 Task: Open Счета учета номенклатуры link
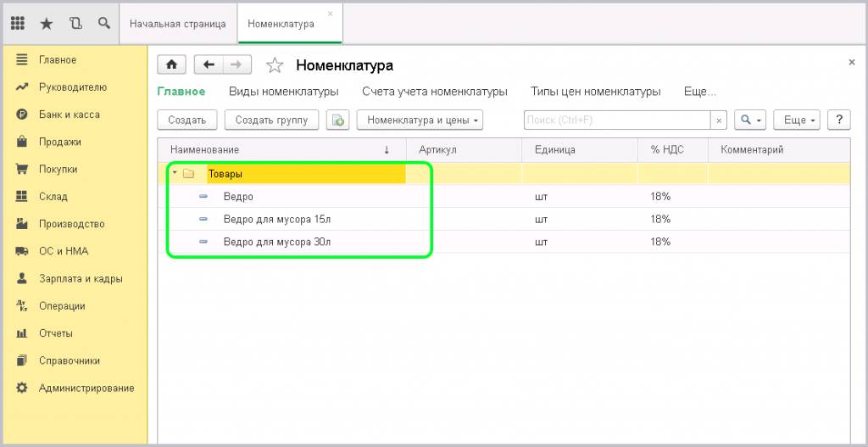tap(435, 92)
